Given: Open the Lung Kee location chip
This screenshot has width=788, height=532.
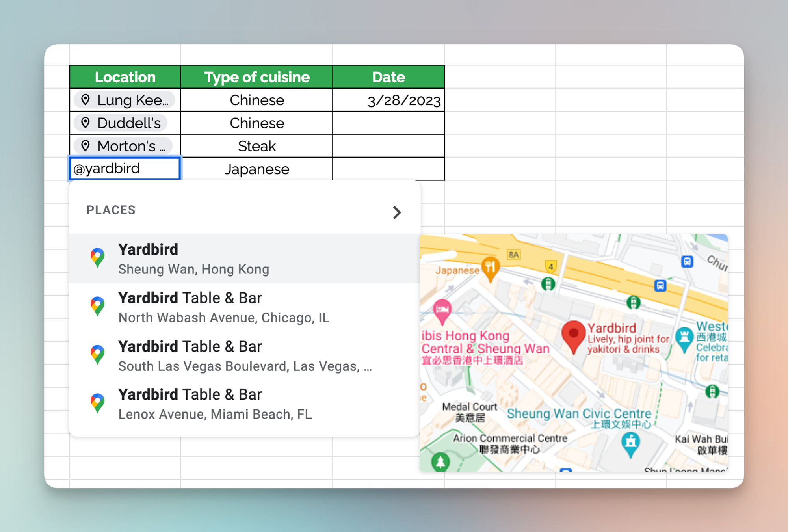Looking at the screenshot, I should pyautogui.click(x=125, y=100).
